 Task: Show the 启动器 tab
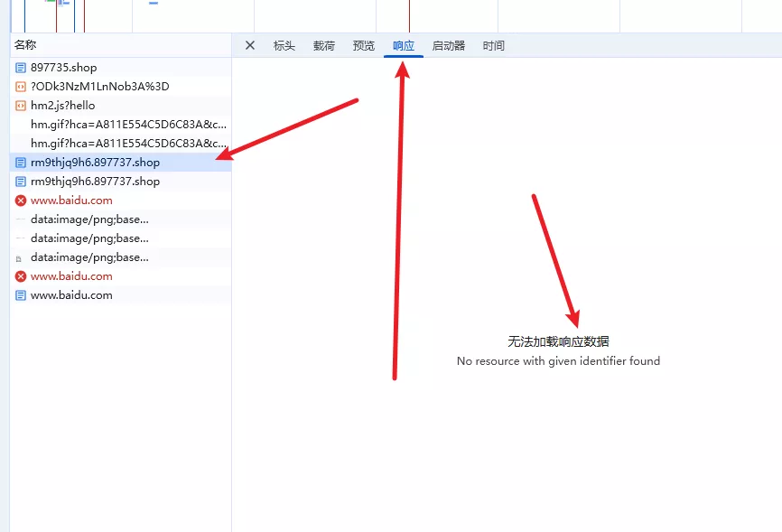[449, 45]
